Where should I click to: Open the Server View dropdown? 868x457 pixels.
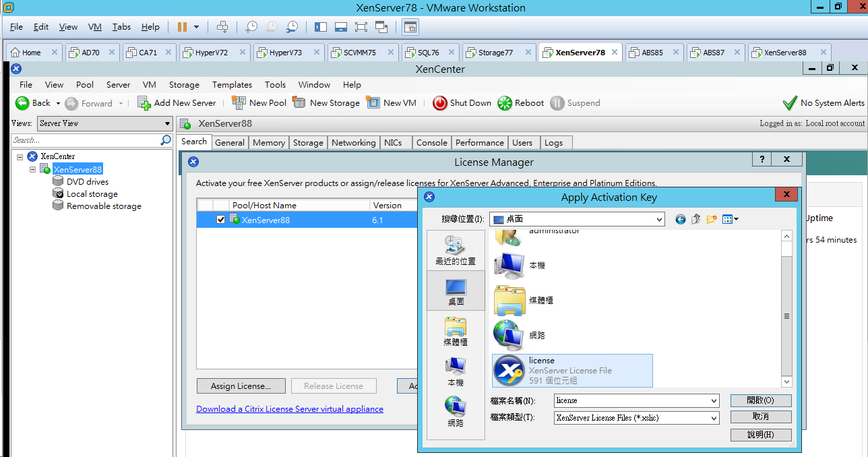(104, 123)
